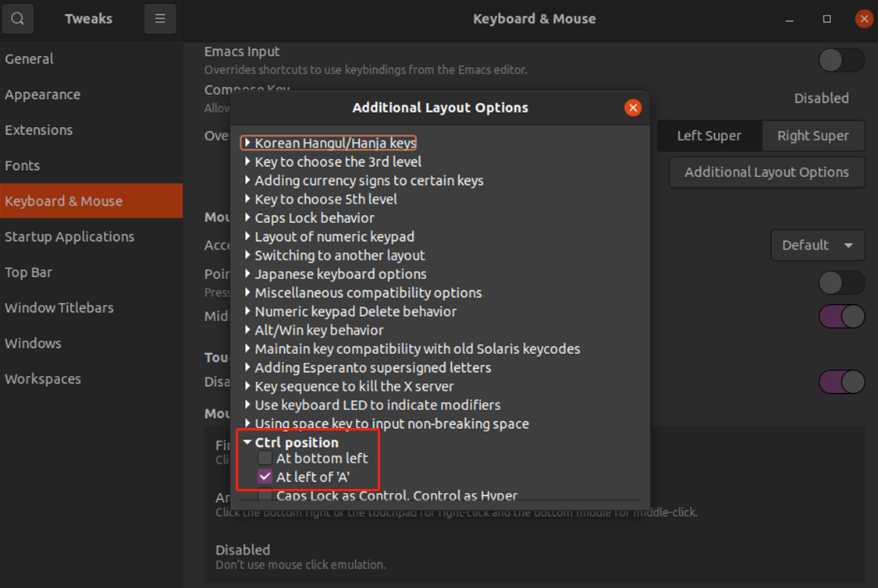This screenshot has height=588, width=878.
Task: Open the Default acceleration profile dropdown
Action: pyautogui.click(x=817, y=245)
